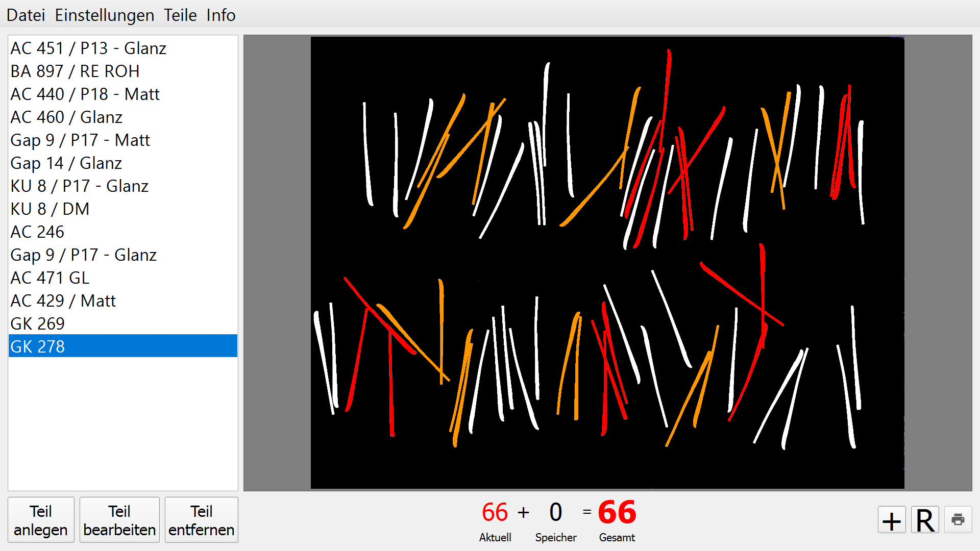Click the Teil anlegen button
The width and height of the screenshot is (980, 551).
[41, 520]
